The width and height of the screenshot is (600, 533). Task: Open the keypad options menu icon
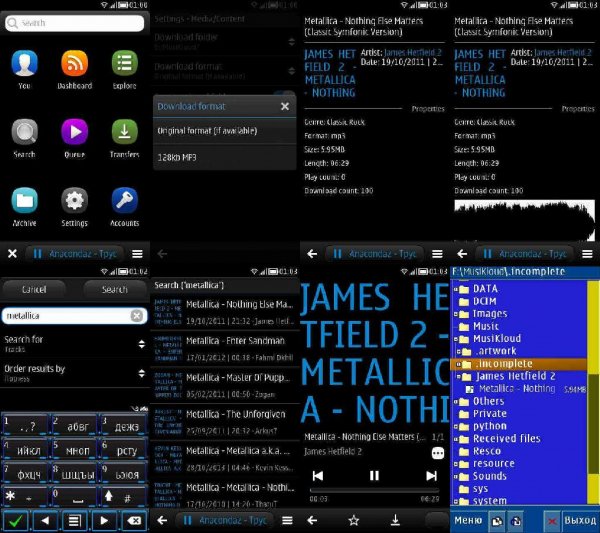(x=74, y=521)
